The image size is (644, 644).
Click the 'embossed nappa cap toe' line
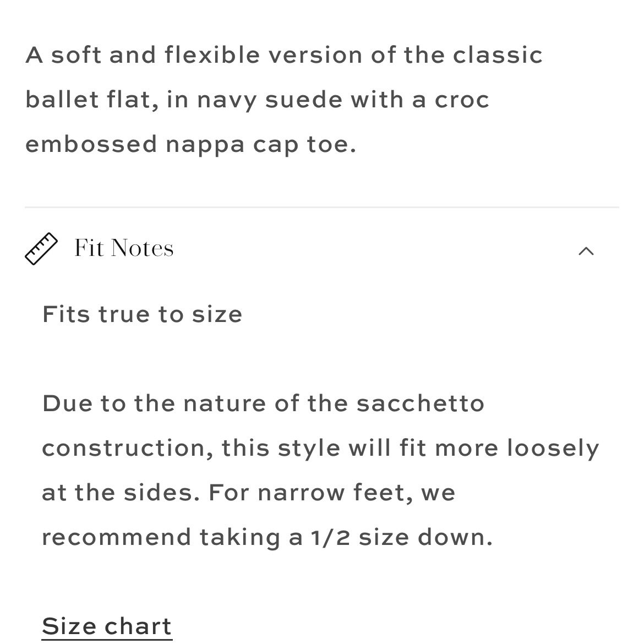(x=190, y=145)
